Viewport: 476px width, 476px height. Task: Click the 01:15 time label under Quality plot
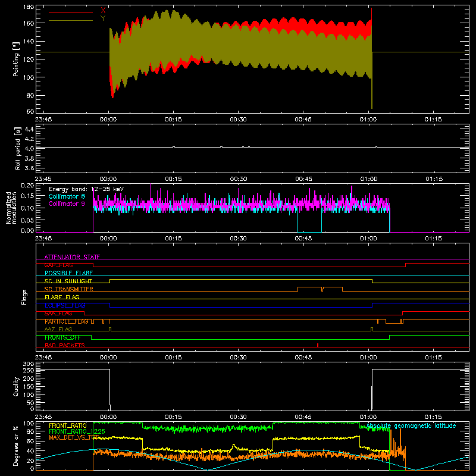point(433,417)
